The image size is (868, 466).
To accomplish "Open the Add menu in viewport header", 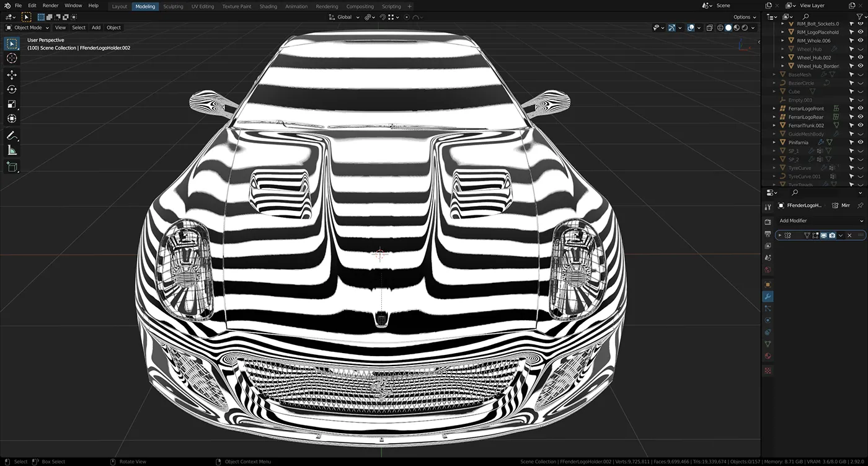I will (96, 28).
